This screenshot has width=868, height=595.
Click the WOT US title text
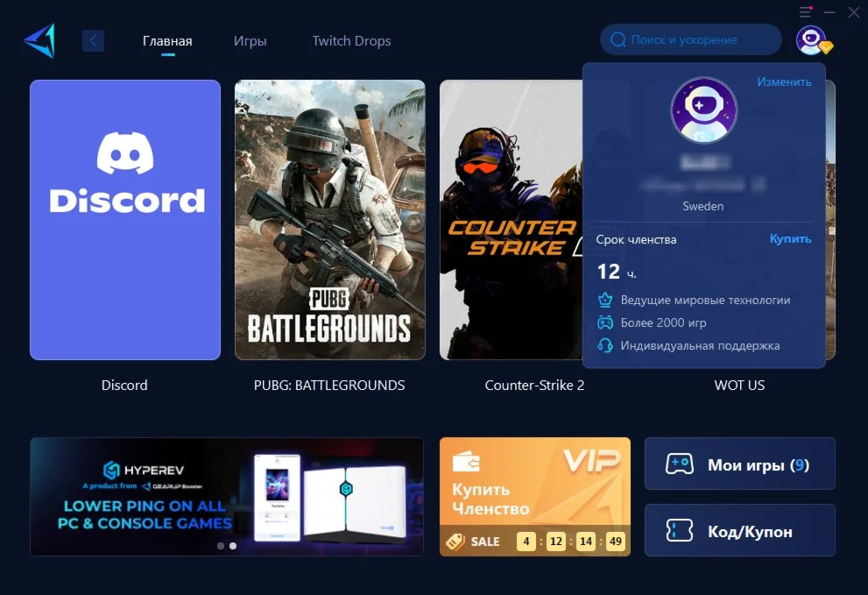tap(739, 385)
